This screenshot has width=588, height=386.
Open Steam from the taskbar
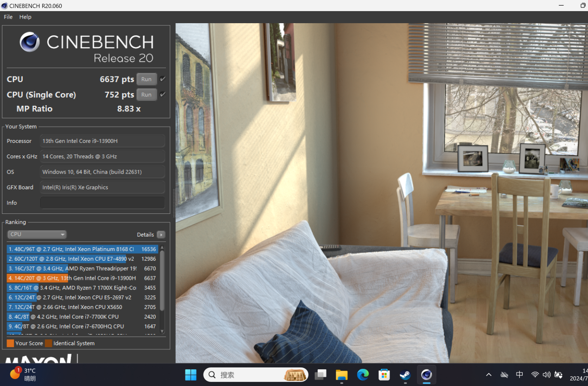click(x=405, y=375)
